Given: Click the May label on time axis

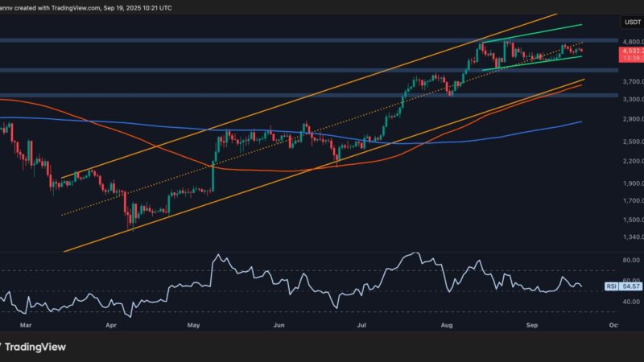Looking at the screenshot, I should [x=193, y=325].
